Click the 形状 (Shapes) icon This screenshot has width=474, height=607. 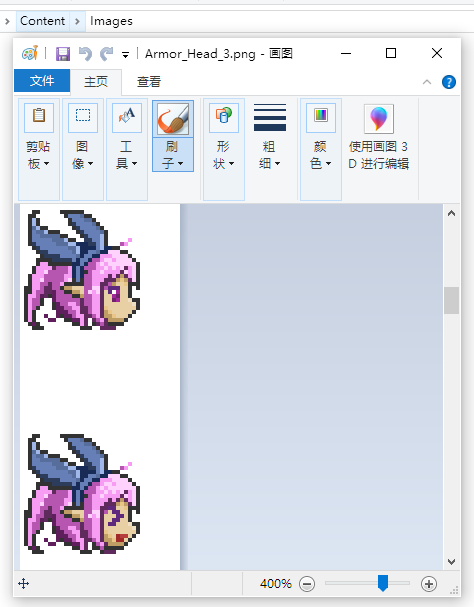224,116
